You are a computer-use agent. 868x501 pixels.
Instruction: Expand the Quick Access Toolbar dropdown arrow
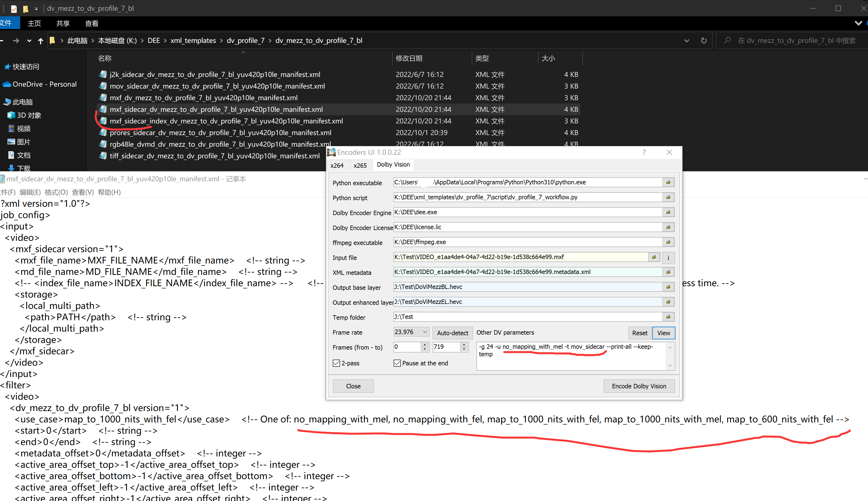point(36,9)
